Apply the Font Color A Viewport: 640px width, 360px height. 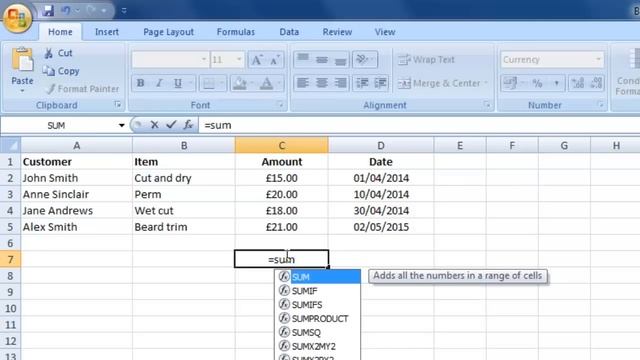(267, 83)
